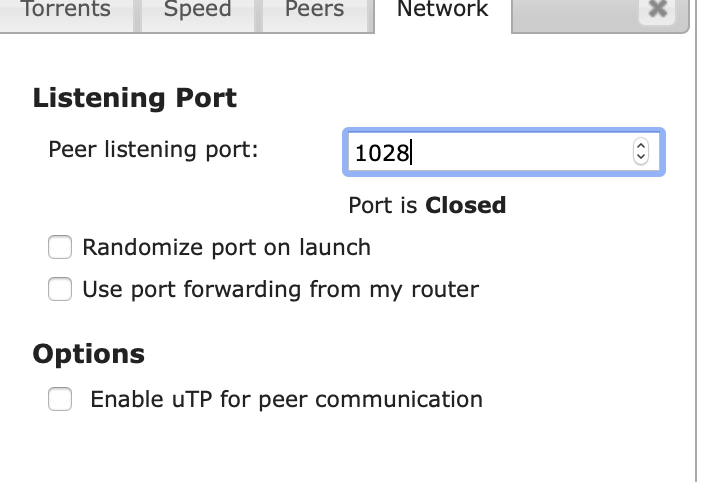Click the 'Listening Port' section heading
716x482 pixels.
[135, 98]
